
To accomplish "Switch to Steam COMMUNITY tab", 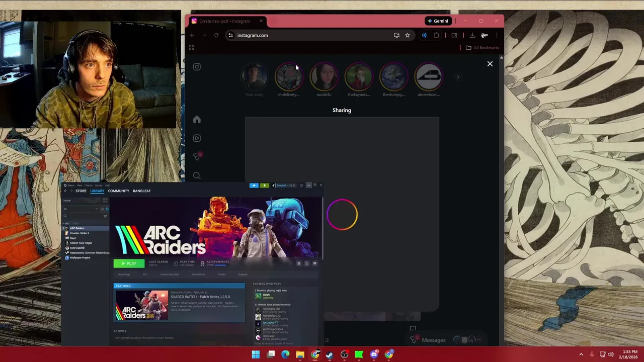I will pyautogui.click(x=118, y=191).
